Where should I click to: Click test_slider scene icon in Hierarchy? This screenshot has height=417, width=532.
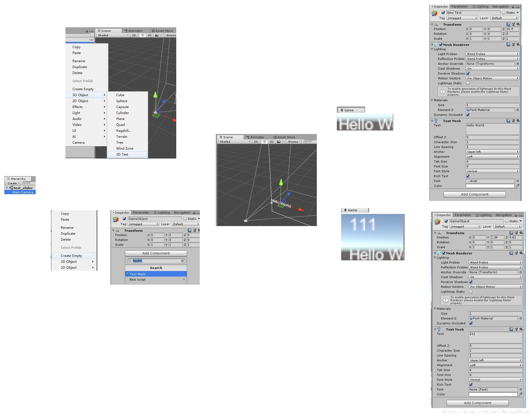11,188
